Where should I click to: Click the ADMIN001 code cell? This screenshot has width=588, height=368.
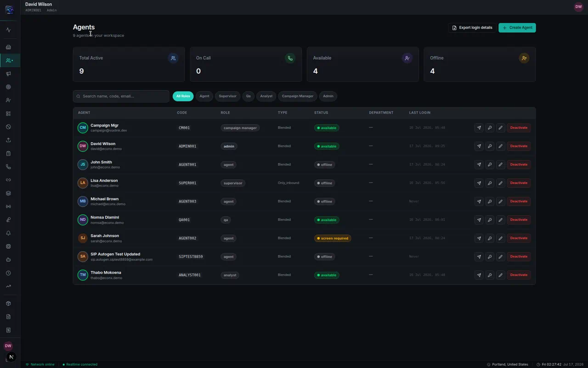pyautogui.click(x=187, y=146)
